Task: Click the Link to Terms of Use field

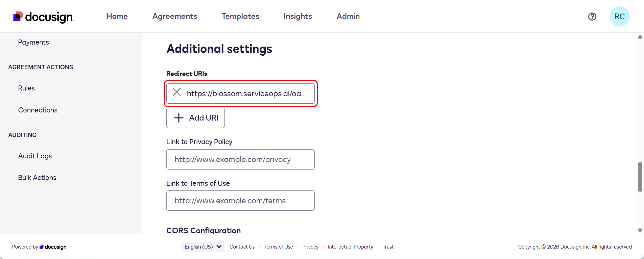Action: pyautogui.click(x=240, y=201)
